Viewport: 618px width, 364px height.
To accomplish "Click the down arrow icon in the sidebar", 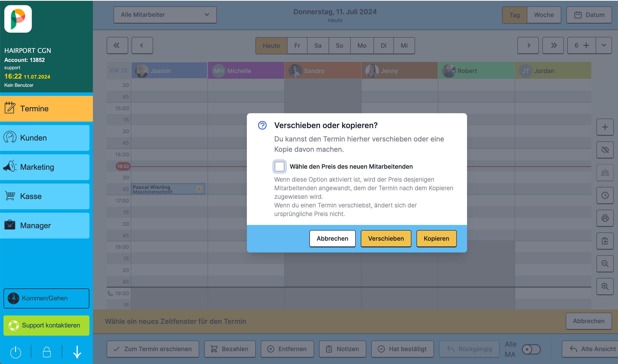I will pyautogui.click(x=77, y=352).
